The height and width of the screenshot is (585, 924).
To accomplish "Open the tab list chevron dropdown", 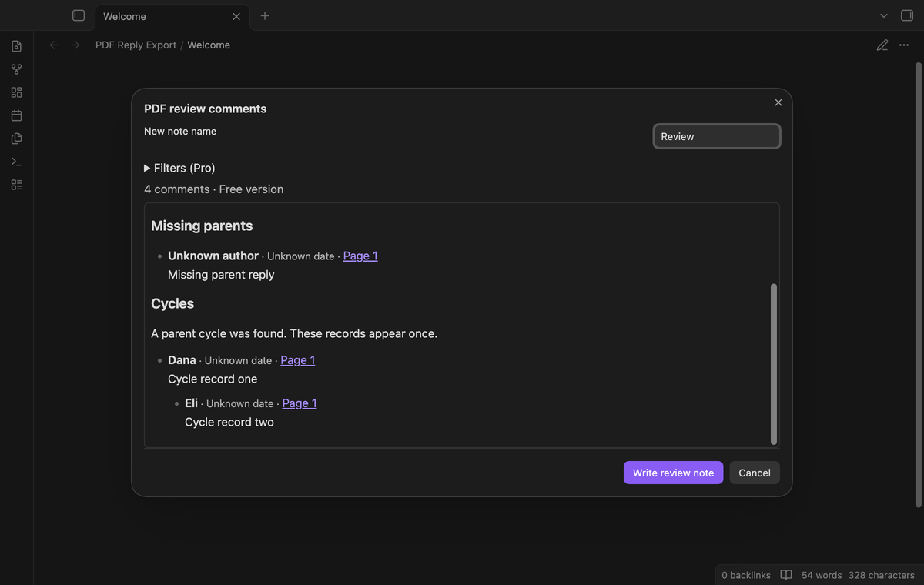I will click(x=884, y=15).
